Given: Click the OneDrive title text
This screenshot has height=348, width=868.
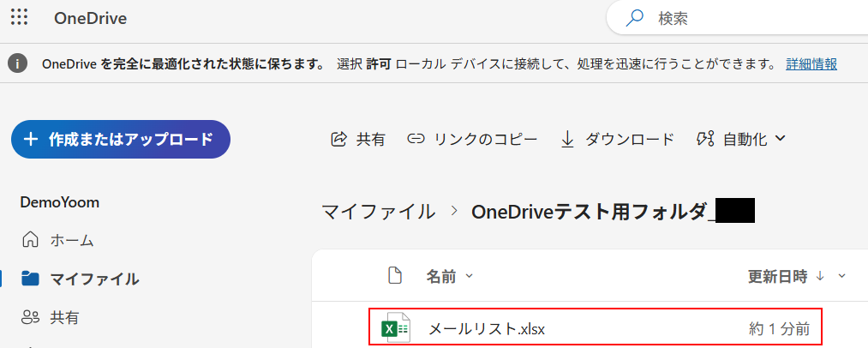Looking at the screenshot, I should (90, 18).
